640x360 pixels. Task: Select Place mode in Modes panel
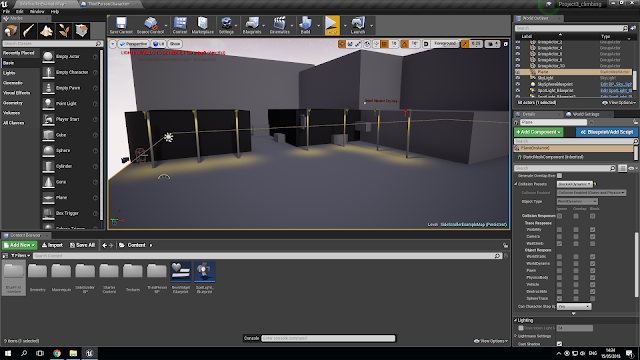point(11,31)
